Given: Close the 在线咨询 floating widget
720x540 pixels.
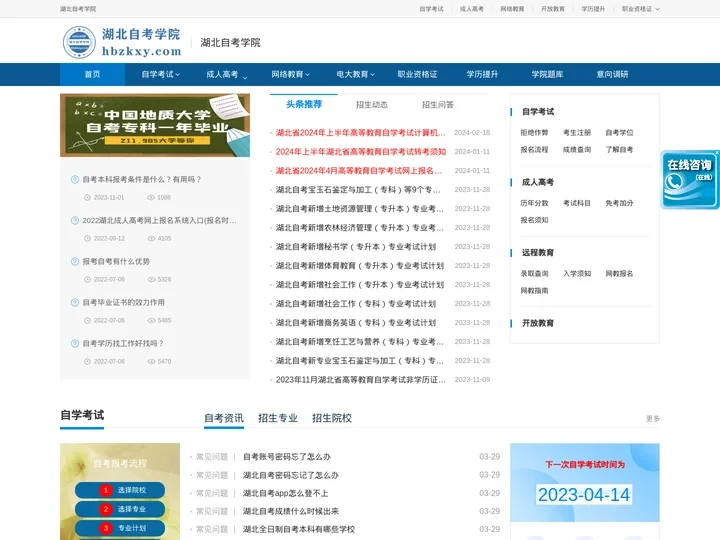Looking at the screenshot, I should [x=717, y=152].
